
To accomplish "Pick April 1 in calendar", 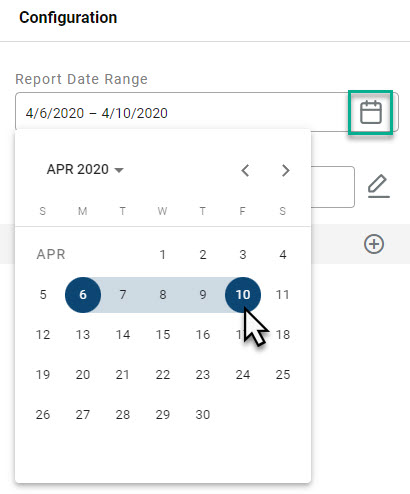I will pos(163,255).
